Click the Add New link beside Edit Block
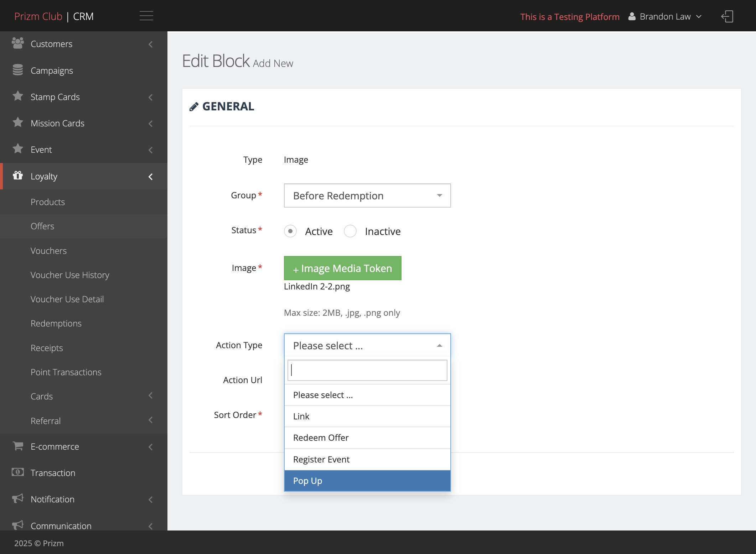 273,63
